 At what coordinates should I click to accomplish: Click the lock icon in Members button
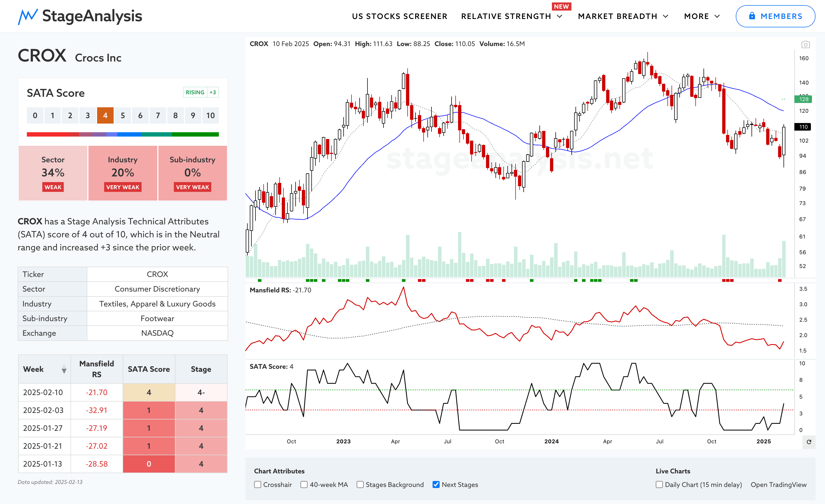pyautogui.click(x=752, y=16)
